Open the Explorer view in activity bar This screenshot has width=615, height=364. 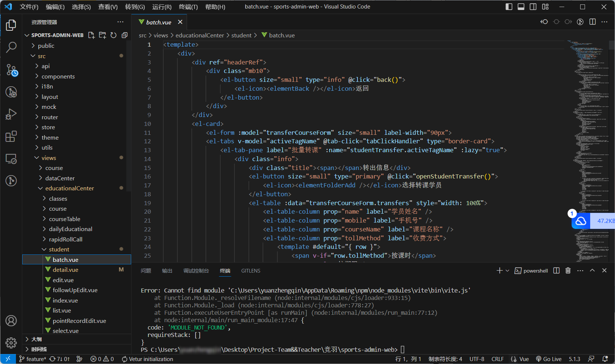point(11,25)
